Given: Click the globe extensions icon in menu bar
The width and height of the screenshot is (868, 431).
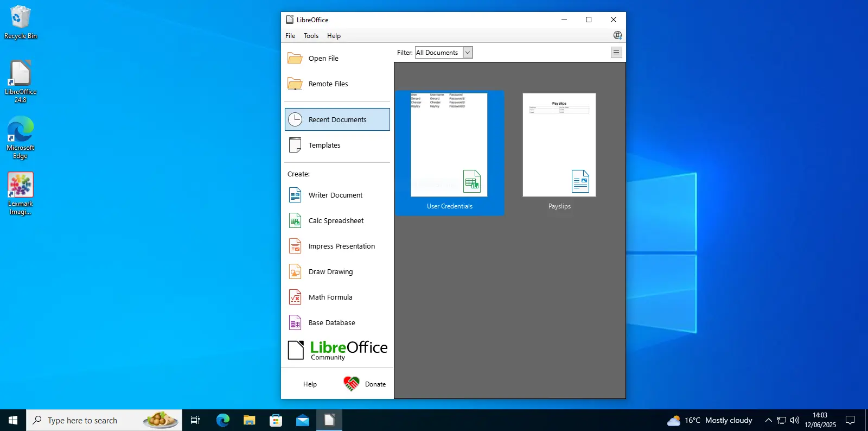Looking at the screenshot, I should tap(617, 35).
